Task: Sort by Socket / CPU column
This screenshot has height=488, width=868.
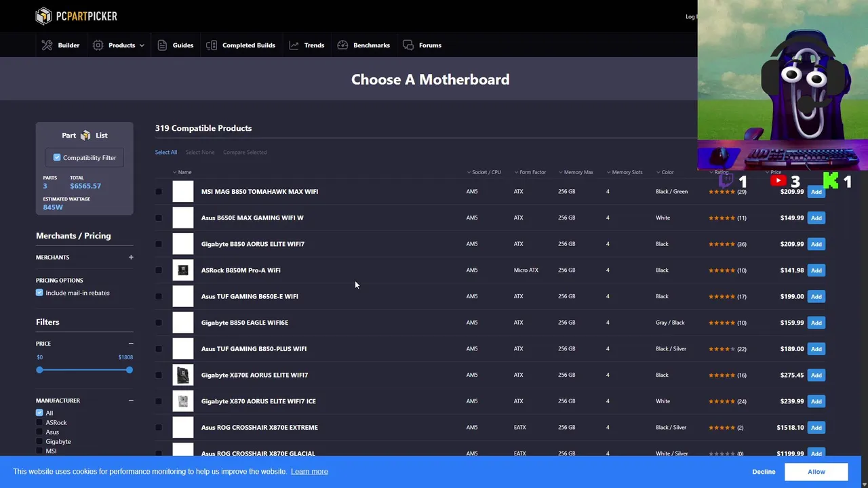Action: tap(484, 172)
